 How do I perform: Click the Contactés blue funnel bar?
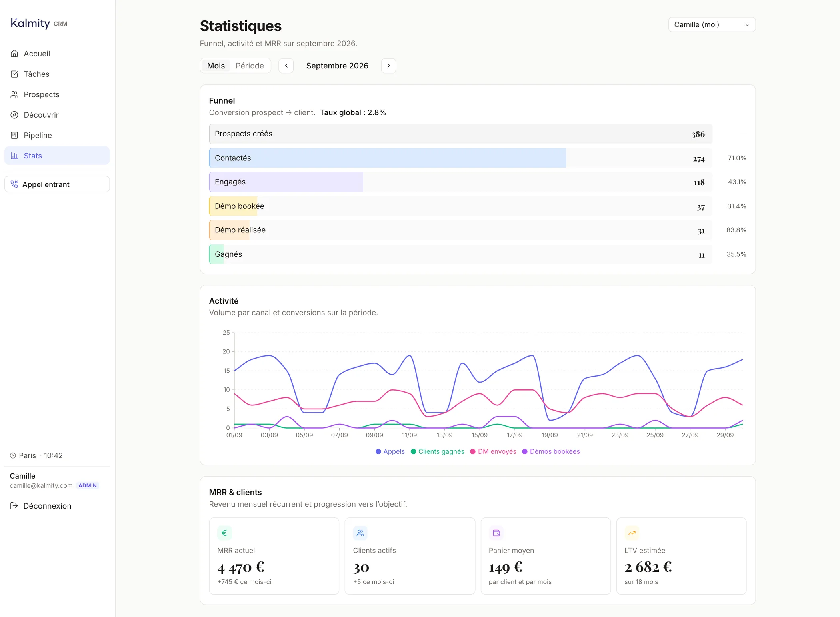(388, 158)
